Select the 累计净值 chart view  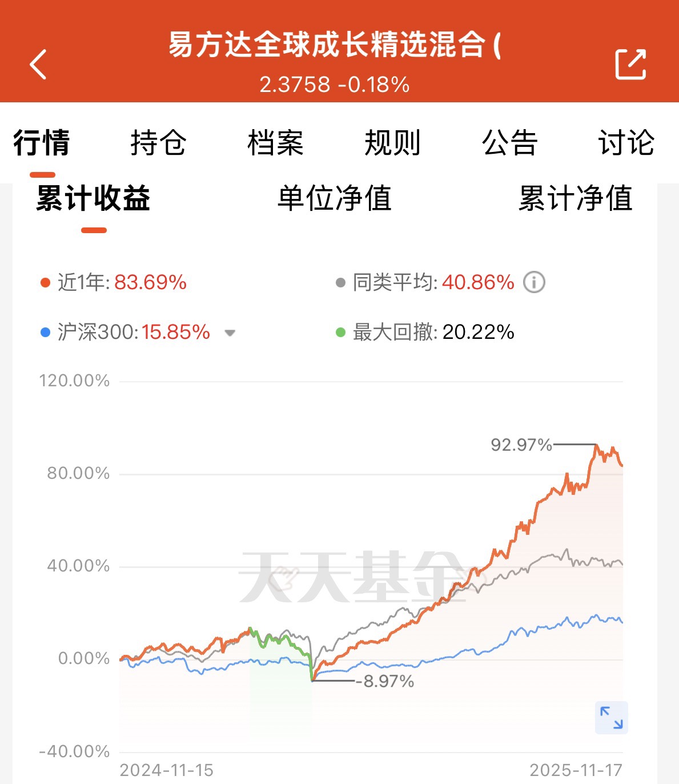(575, 198)
